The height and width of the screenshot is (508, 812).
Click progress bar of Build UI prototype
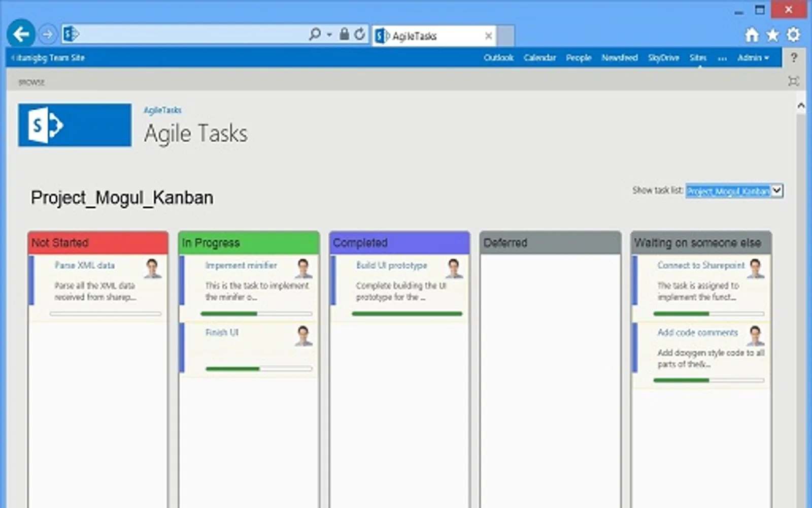click(407, 314)
